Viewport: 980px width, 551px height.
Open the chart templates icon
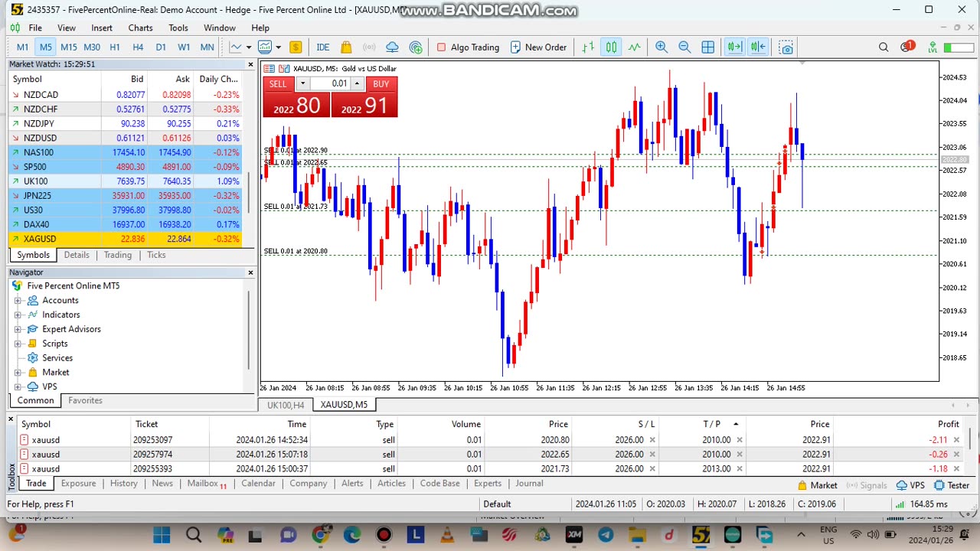(265, 47)
